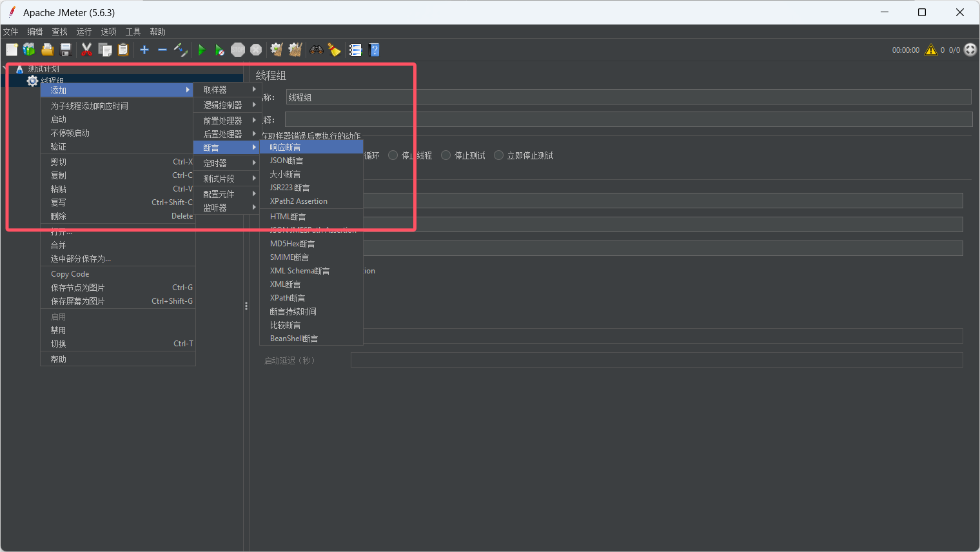Click the Paste clipboard icon
The height and width of the screenshot is (552, 980).
123,50
